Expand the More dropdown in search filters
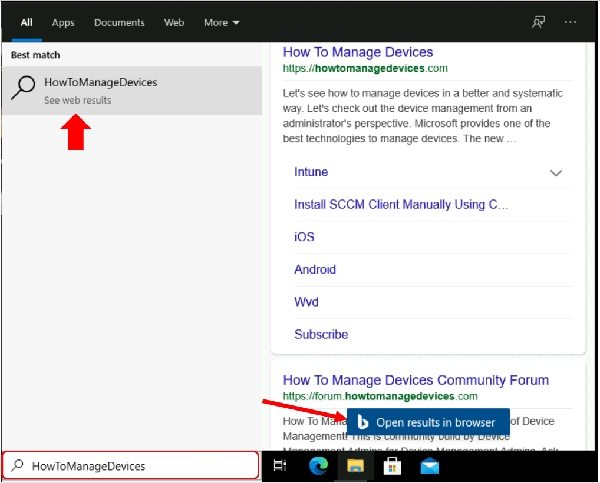This screenshot has height=483, width=600. click(221, 22)
